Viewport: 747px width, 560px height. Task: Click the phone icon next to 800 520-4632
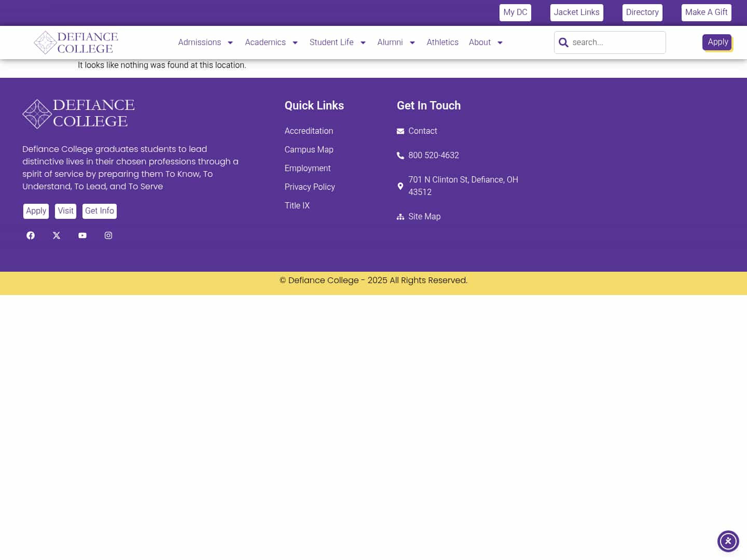point(400,155)
